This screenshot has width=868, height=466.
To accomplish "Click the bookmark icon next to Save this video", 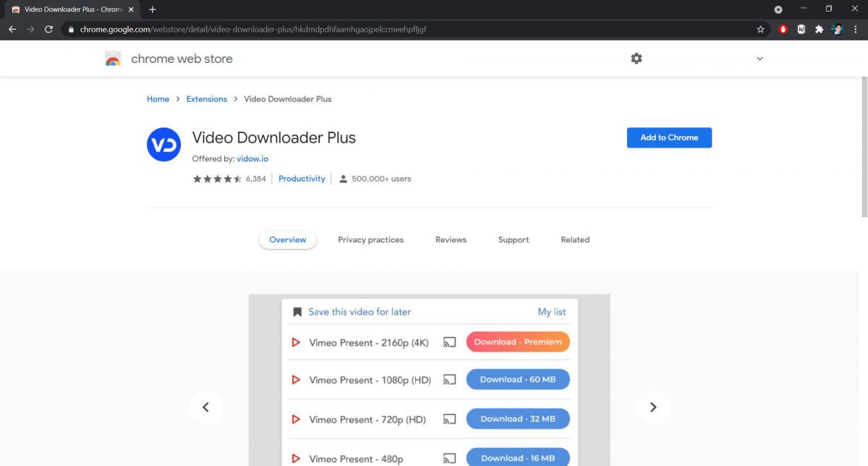I will click(x=297, y=310).
